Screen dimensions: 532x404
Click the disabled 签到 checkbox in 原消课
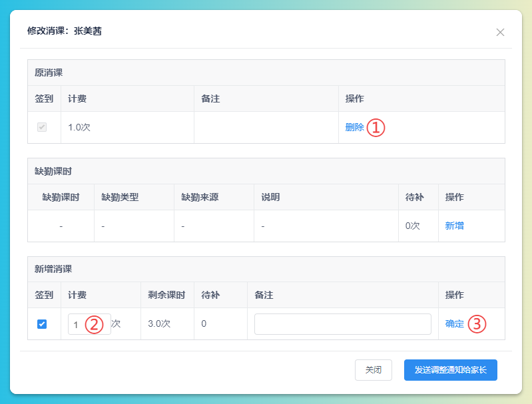click(x=42, y=127)
